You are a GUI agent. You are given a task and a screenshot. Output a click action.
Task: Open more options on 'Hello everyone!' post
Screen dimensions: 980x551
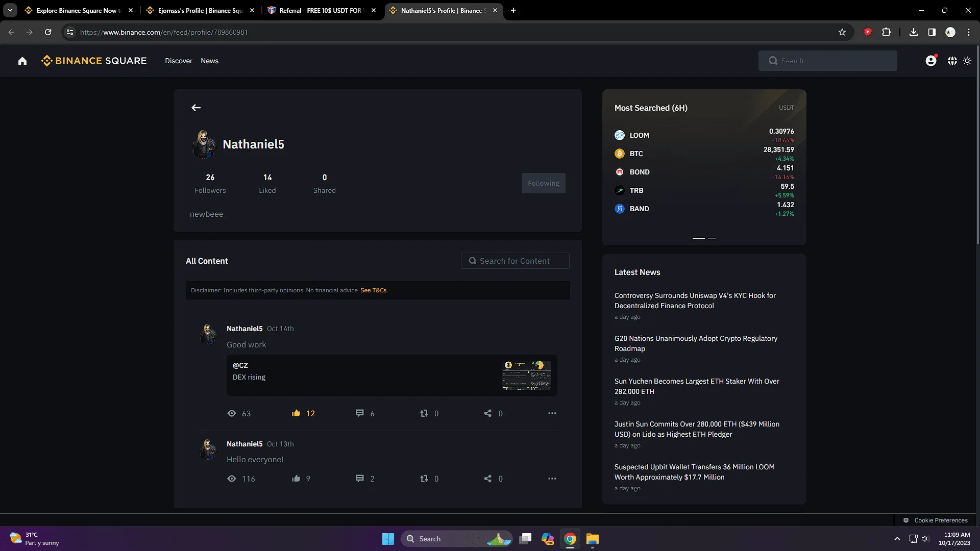(552, 479)
